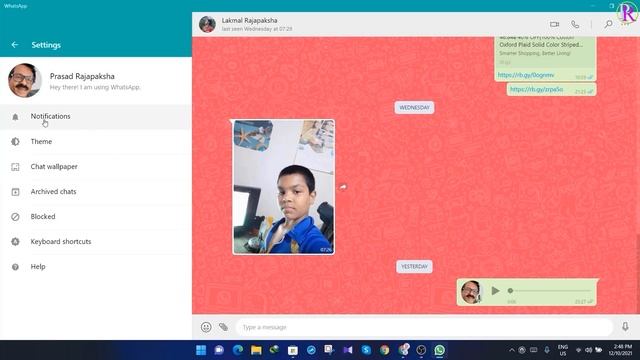Click 'Hey there! I am using WhatsApp.' status
Screen dimensions: 640x360
(x=95, y=87)
